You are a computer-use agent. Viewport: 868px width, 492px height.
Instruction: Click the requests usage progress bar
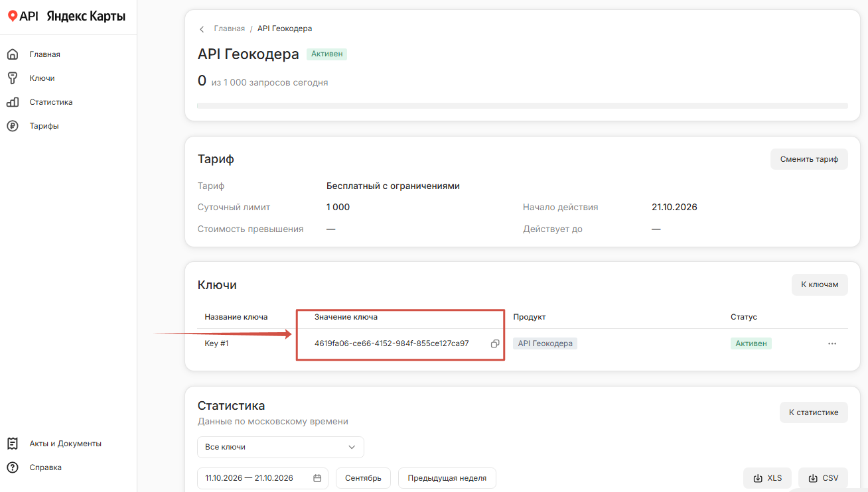[522, 105]
